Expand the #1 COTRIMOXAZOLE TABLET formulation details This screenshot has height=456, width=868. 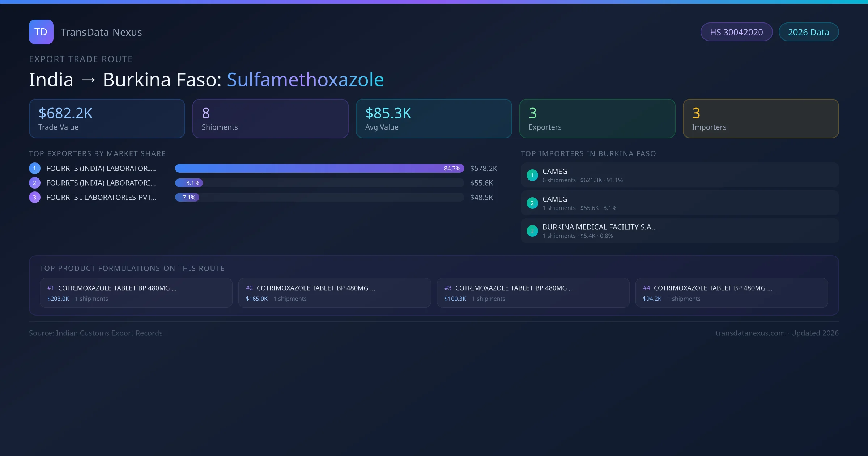tap(136, 292)
